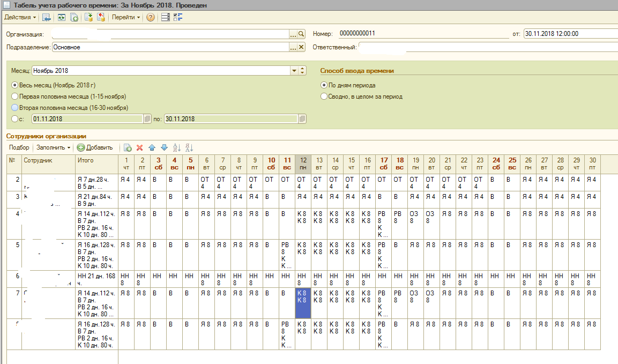Click the Добавить button

click(x=95, y=147)
